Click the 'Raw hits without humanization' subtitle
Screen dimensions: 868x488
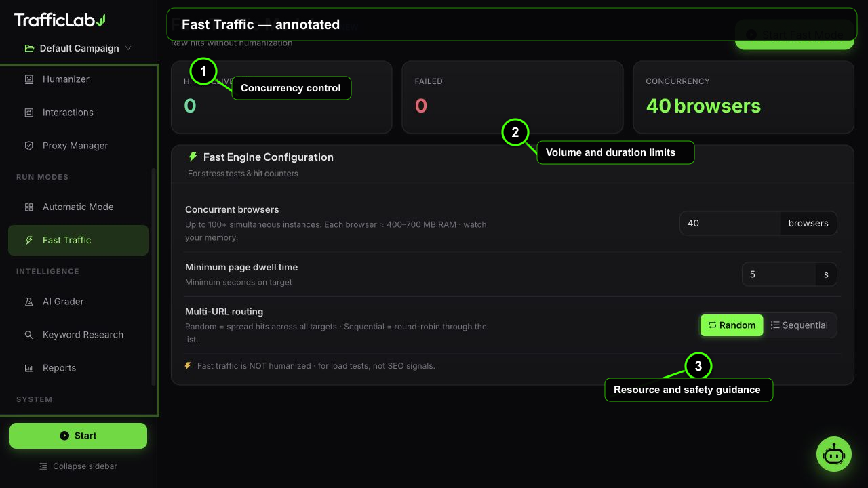tap(232, 43)
